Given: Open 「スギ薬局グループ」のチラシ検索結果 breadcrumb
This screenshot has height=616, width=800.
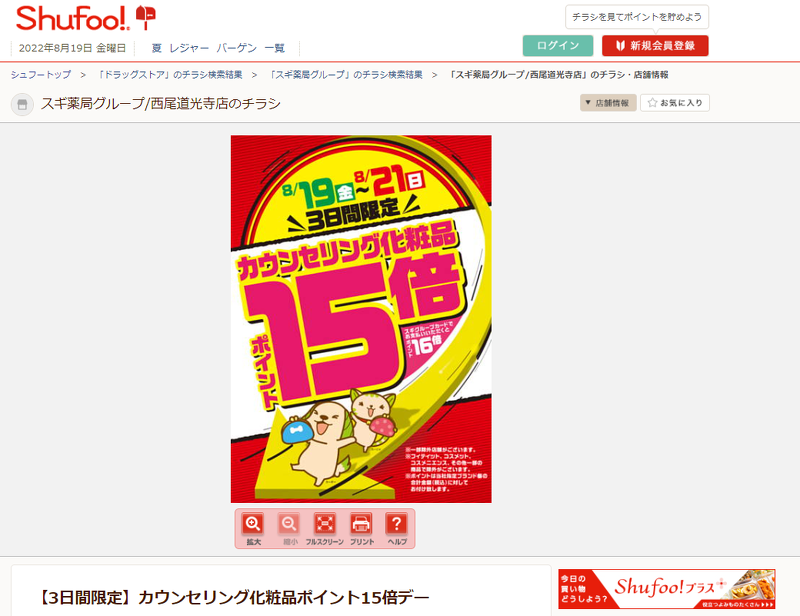Looking at the screenshot, I should (346, 75).
